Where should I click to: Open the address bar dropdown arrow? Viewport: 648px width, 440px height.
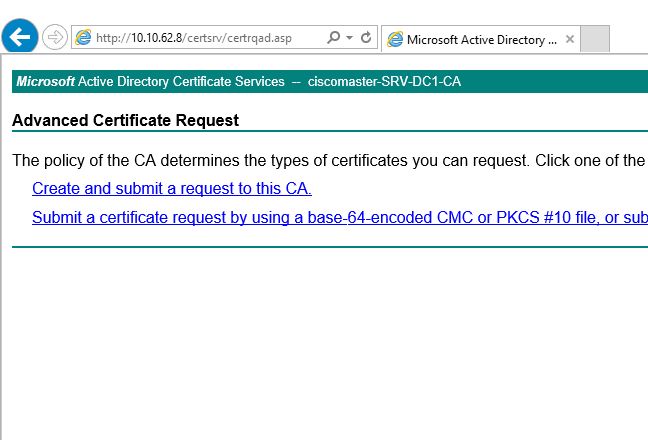[350, 38]
